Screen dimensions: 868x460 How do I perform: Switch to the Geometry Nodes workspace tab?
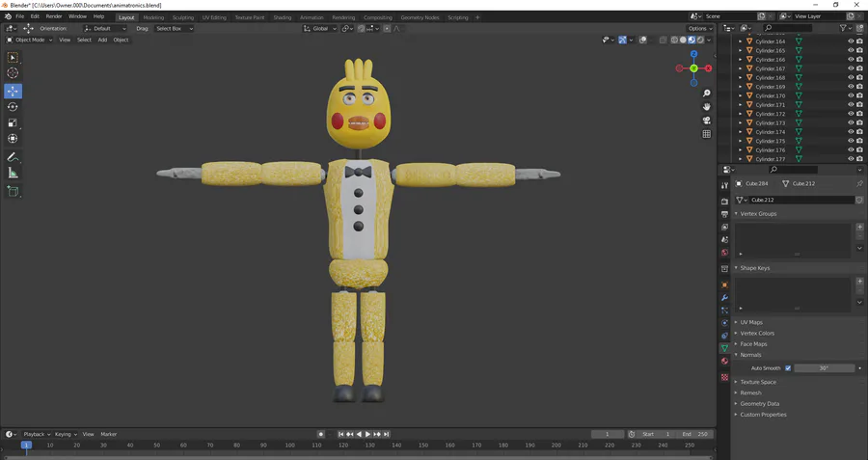tap(420, 17)
